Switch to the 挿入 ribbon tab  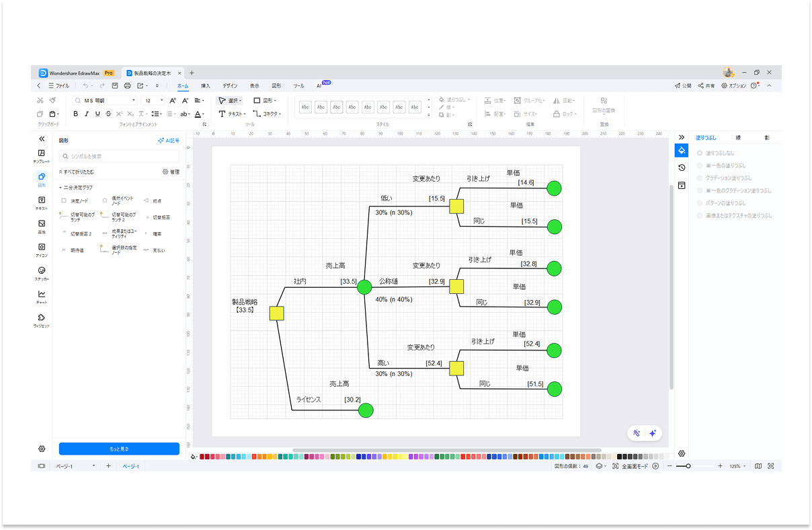coord(206,85)
